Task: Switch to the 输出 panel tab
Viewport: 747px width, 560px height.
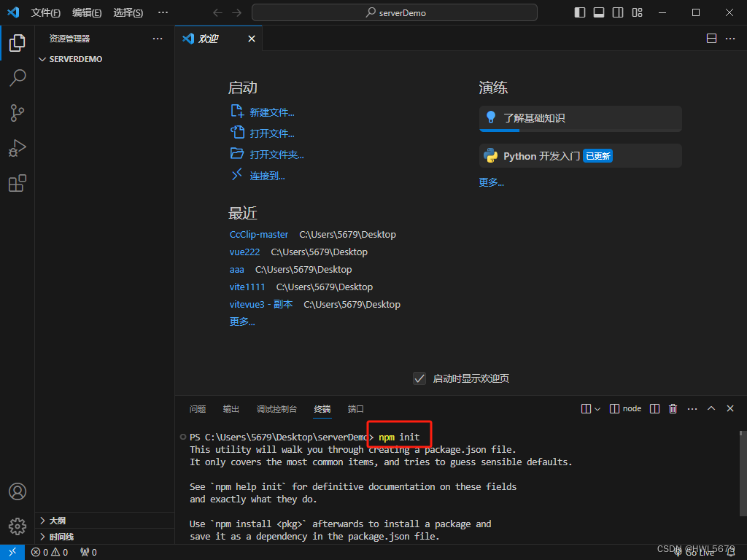Action: [x=231, y=409]
